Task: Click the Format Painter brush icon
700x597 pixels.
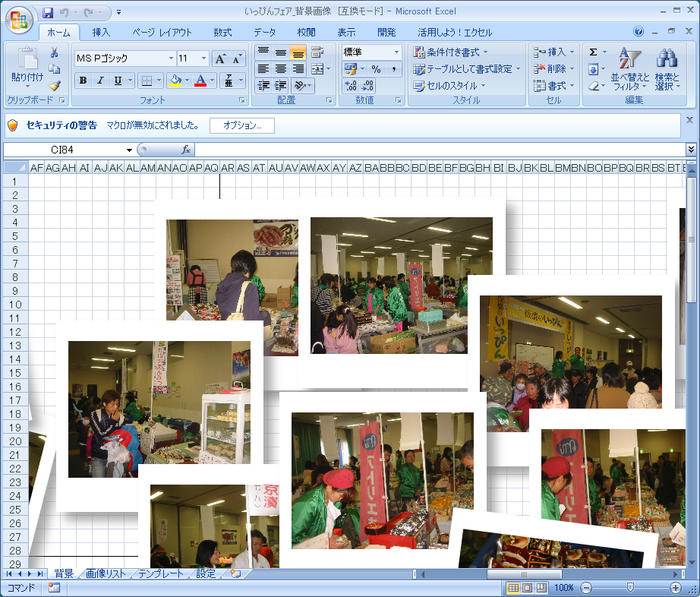Action: [x=55, y=85]
